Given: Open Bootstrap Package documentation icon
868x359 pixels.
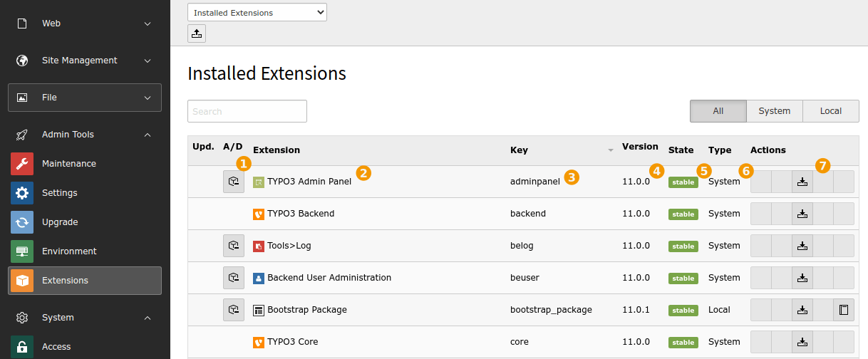Looking at the screenshot, I should point(844,310).
